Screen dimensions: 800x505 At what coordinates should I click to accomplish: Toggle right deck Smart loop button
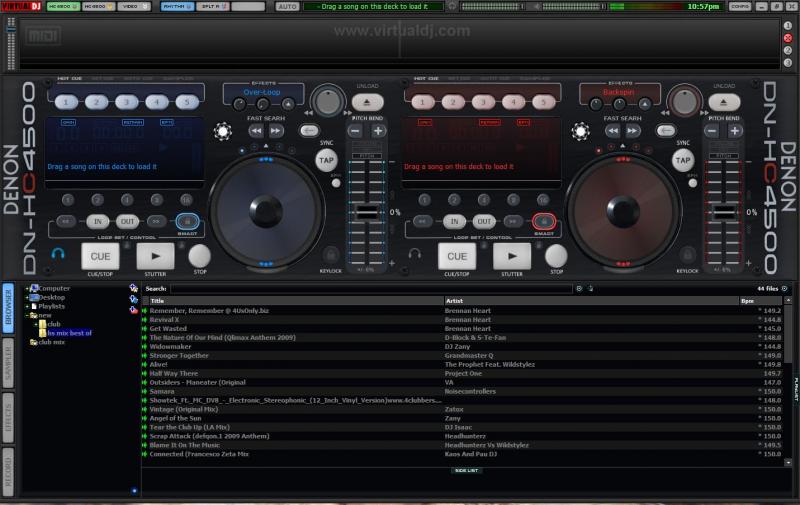(x=544, y=221)
